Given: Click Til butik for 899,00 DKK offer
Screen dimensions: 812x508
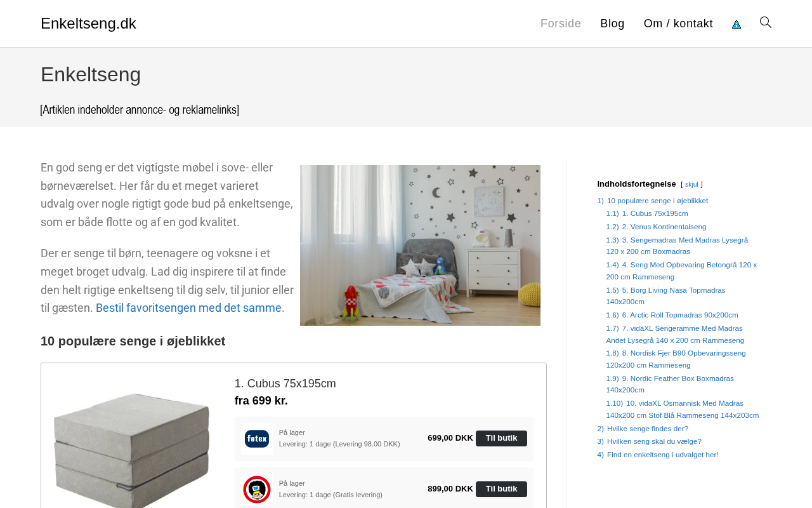Looking at the screenshot, I should tap(501, 489).
